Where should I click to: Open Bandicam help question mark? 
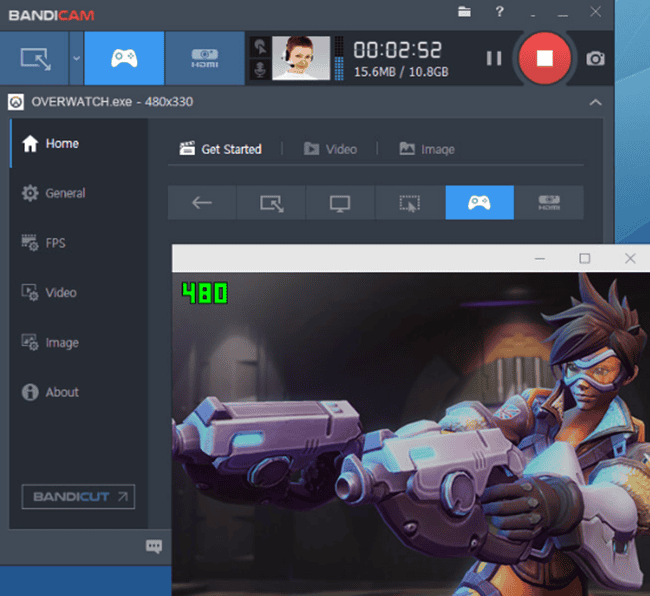point(500,12)
